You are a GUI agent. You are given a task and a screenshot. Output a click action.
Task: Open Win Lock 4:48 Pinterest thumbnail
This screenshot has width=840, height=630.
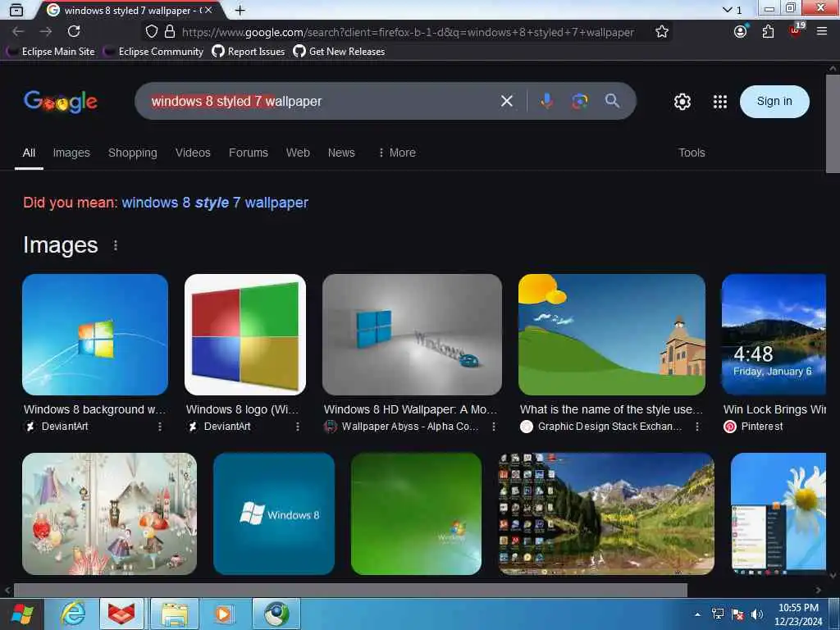tap(774, 335)
